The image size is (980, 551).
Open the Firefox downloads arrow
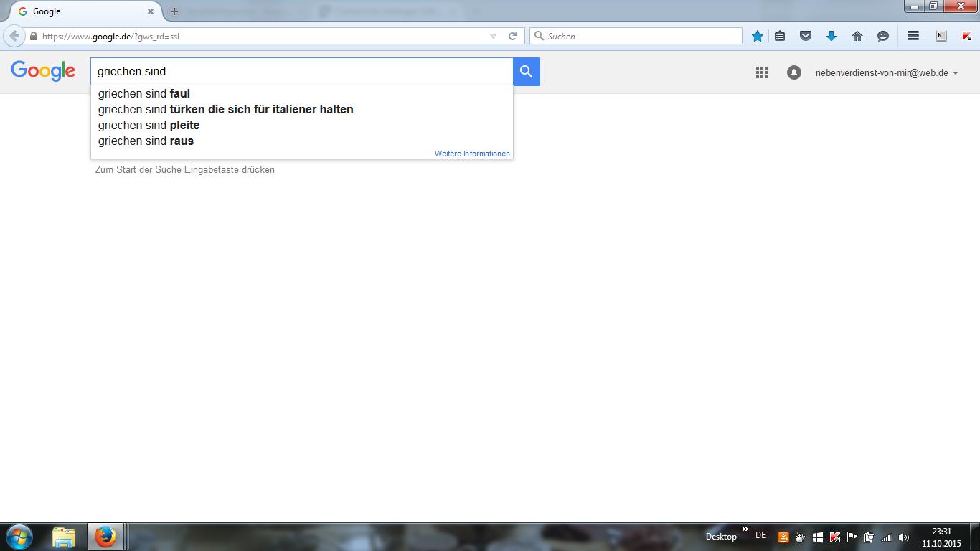tap(831, 36)
